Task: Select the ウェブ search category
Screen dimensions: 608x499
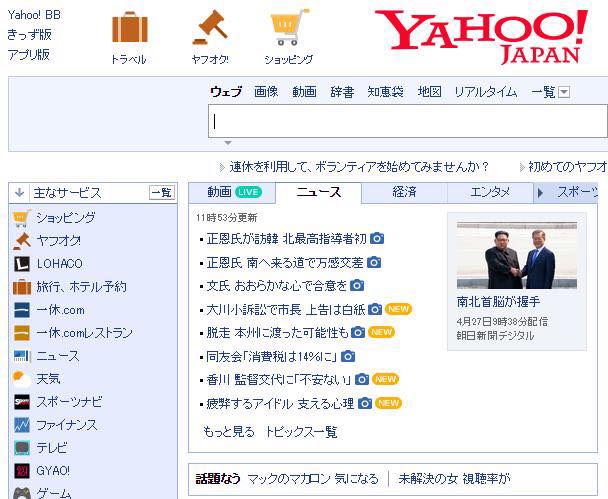Action: 226,92
